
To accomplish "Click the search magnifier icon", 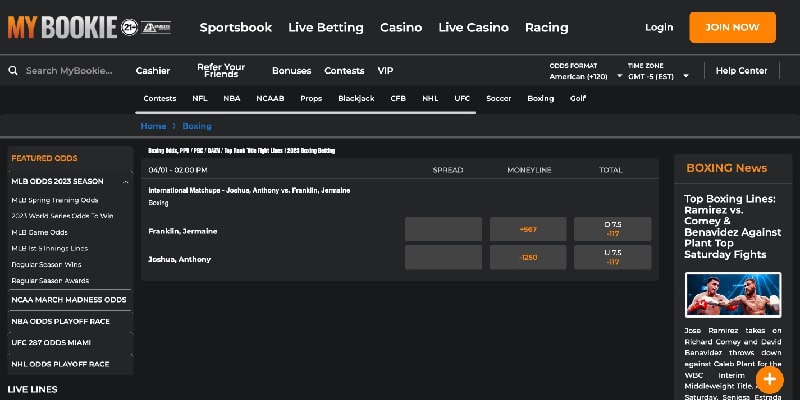I will tap(13, 70).
